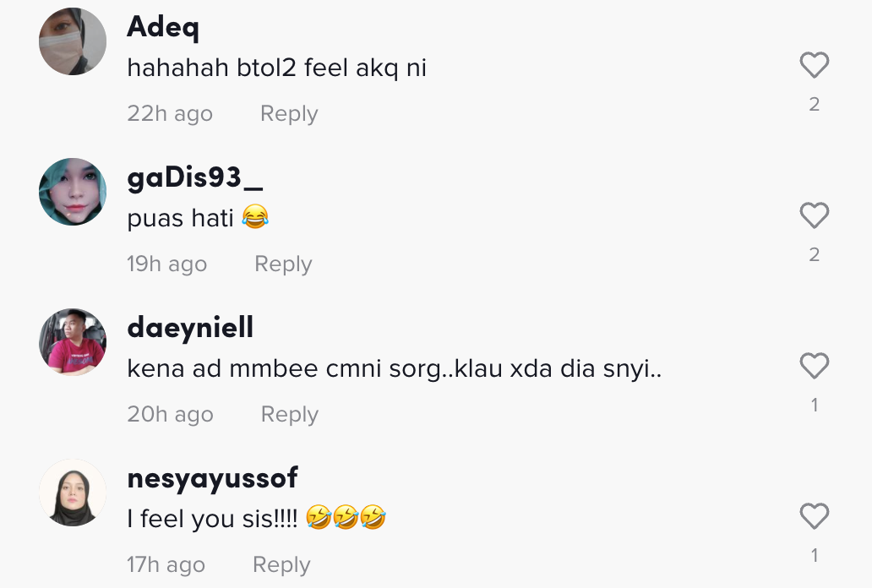Reply to Adeq's comment
Image resolution: width=872 pixels, height=588 pixels.
coord(289,114)
